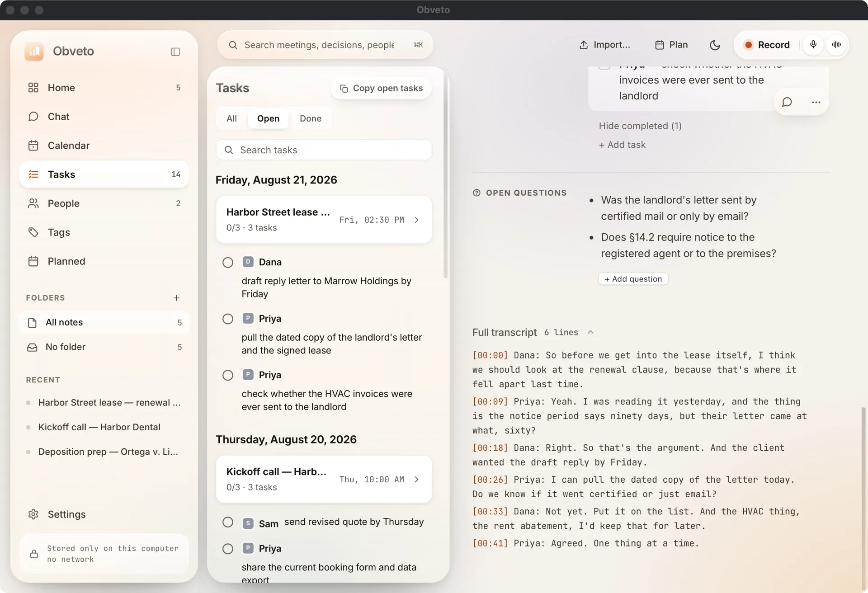Image resolution: width=868 pixels, height=593 pixels.
Task: Open the No folder item
Action: click(x=104, y=347)
